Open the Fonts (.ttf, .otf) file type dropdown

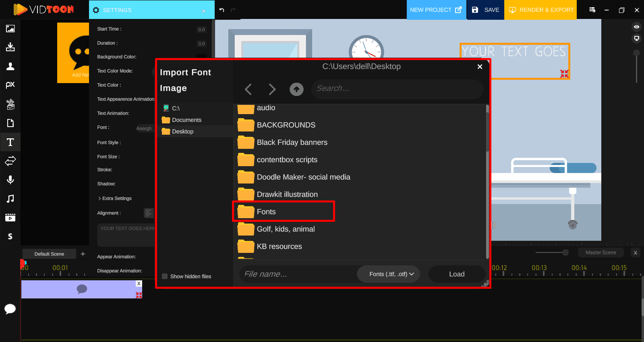coord(388,274)
